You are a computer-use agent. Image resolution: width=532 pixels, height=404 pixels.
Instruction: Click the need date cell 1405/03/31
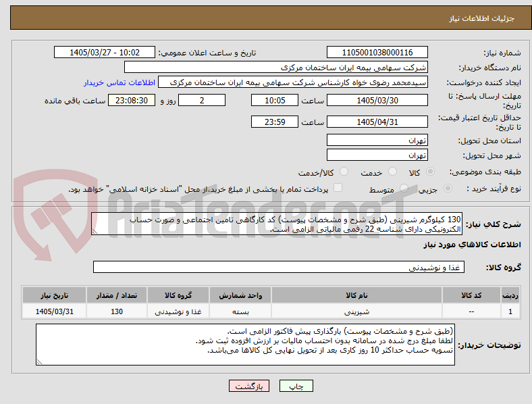54,311
